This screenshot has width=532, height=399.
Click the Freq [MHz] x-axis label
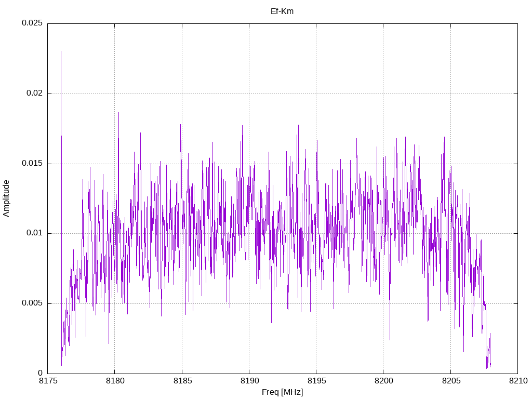click(x=282, y=392)
